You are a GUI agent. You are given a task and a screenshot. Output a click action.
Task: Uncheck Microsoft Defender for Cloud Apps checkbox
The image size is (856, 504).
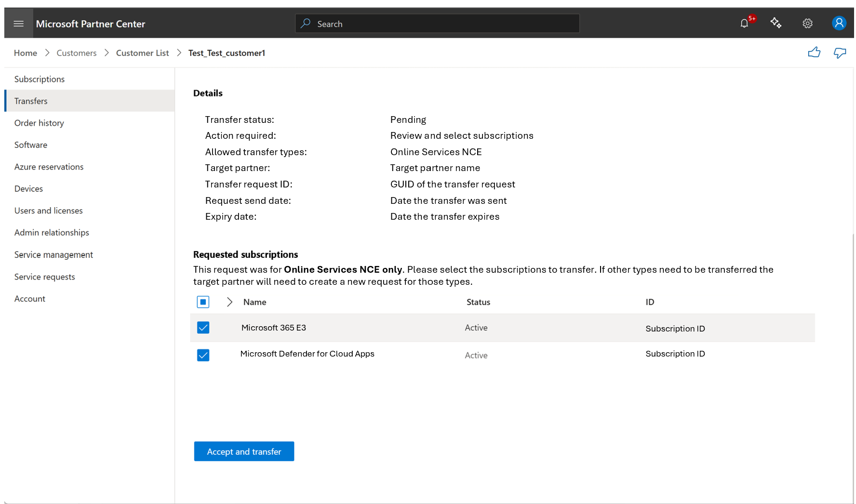pyautogui.click(x=203, y=355)
